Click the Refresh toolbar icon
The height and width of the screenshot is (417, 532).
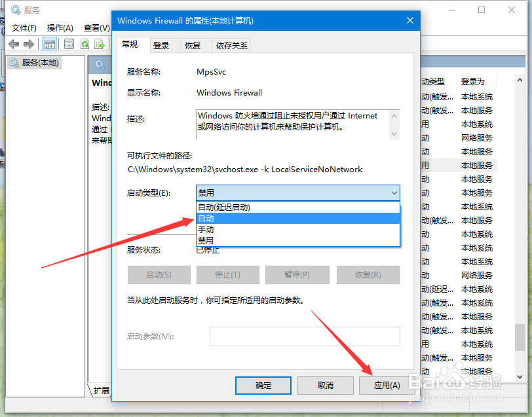(x=85, y=44)
